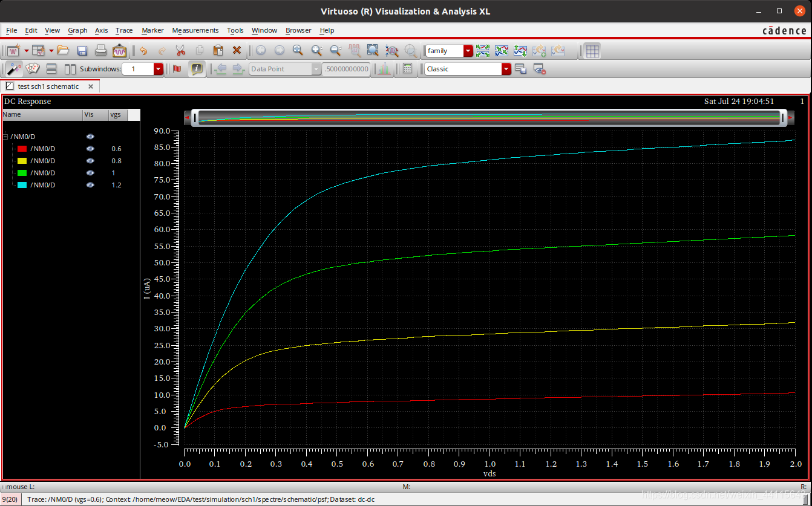Click the green color swatch of vgs 1 trace

[x=22, y=173]
